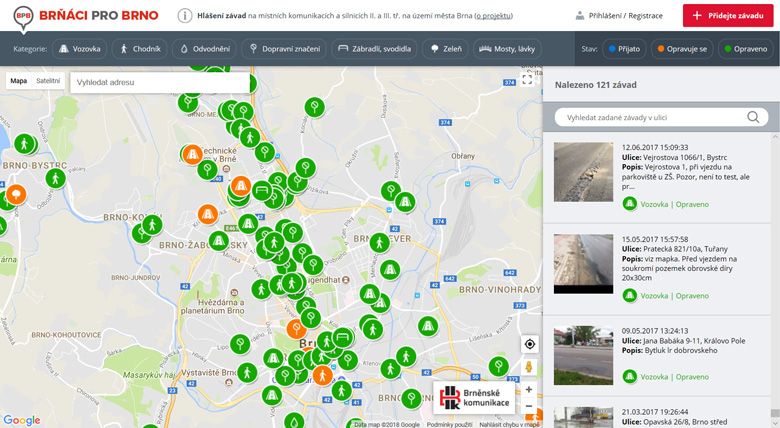This screenshot has height=428, width=780.
Task: Toggle the Mosty, lávky filter
Action: [x=507, y=49]
